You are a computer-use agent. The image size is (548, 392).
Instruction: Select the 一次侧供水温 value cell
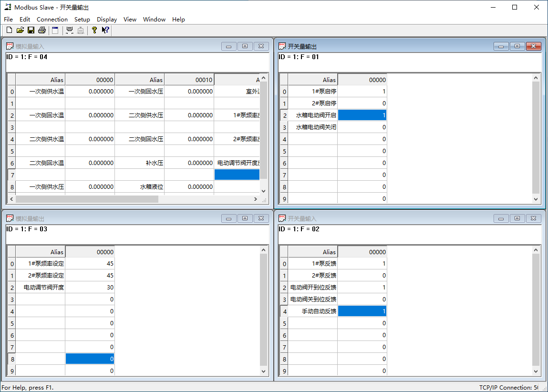(x=90, y=91)
